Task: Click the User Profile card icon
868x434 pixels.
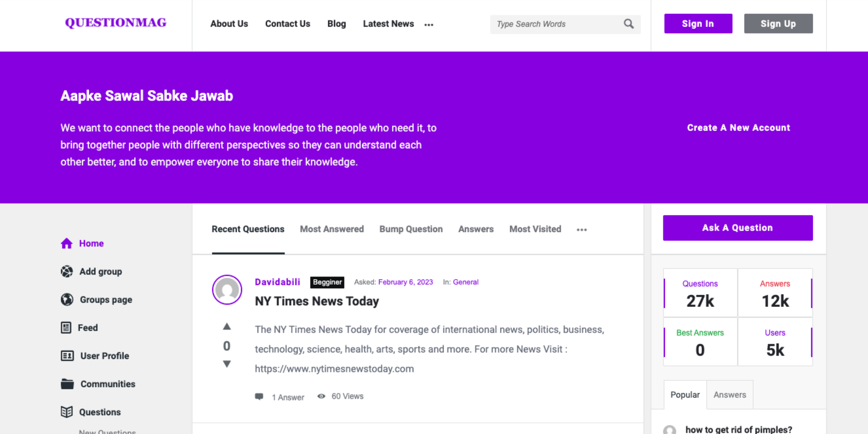Action: point(67,356)
